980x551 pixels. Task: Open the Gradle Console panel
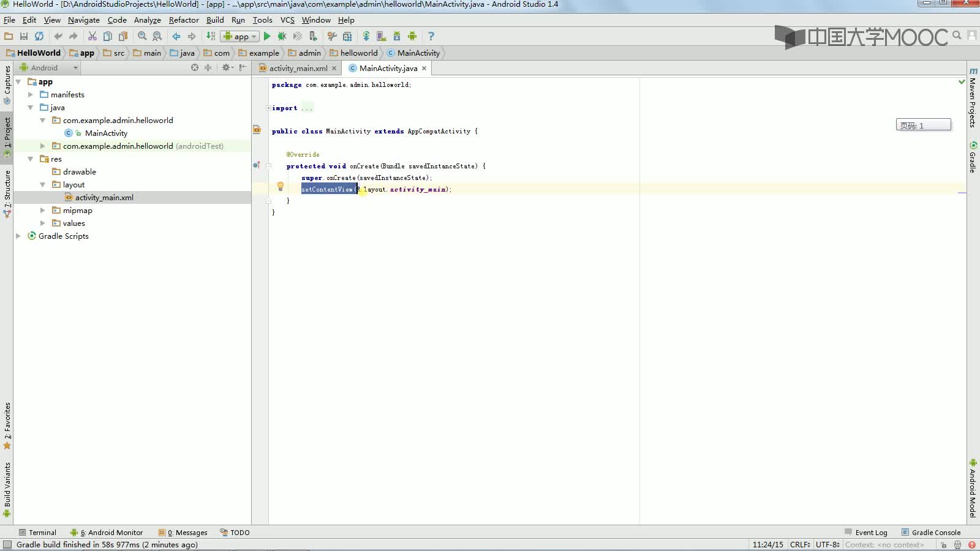[x=931, y=533]
